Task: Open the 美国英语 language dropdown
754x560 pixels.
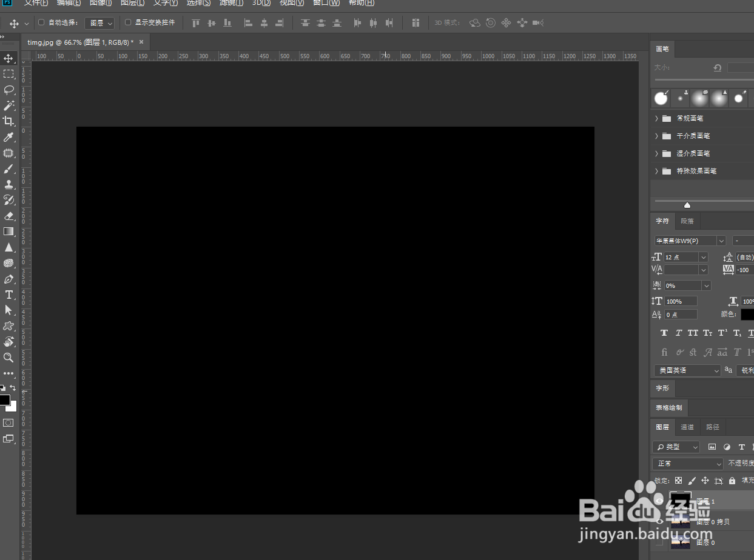Action: (687, 370)
